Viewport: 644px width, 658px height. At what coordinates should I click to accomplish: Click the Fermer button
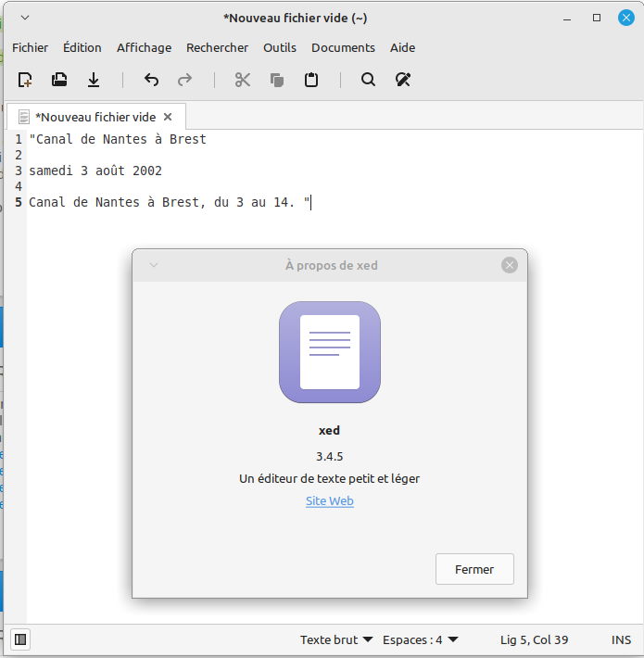click(474, 569)
